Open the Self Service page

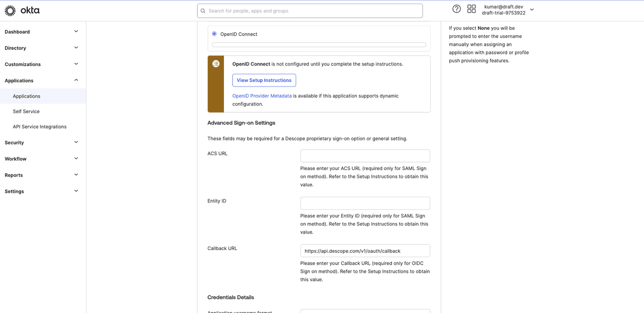(x=26, y=111)
